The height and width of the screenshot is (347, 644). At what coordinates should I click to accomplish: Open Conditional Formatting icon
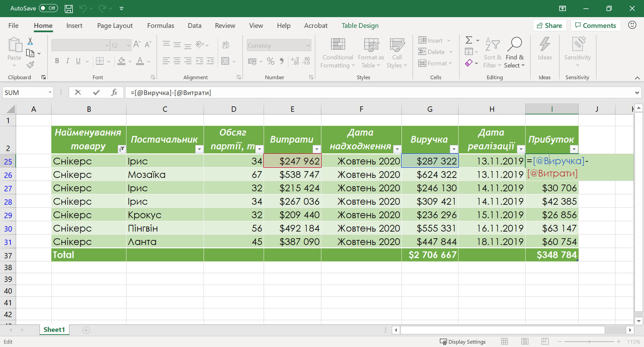point(337,45)
